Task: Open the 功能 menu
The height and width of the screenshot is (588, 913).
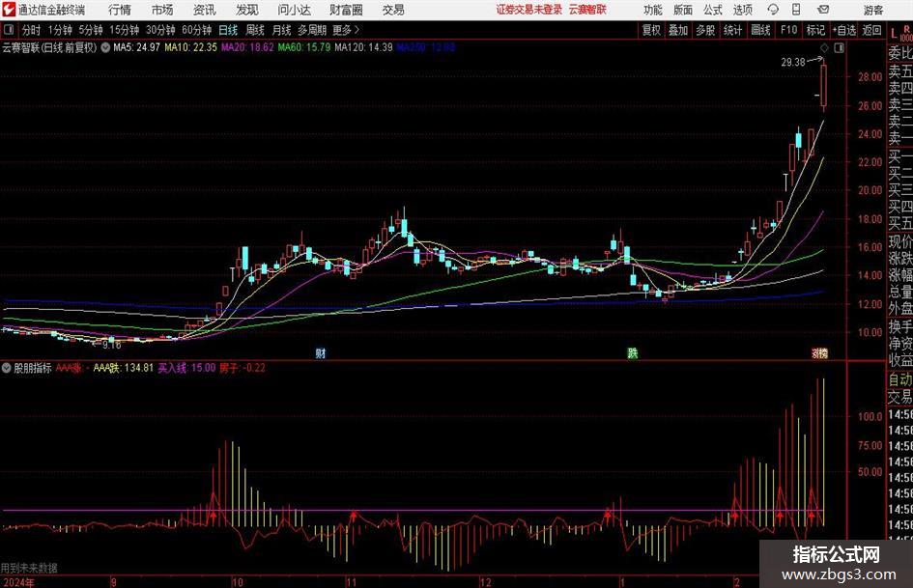Action: pos(653,10)
